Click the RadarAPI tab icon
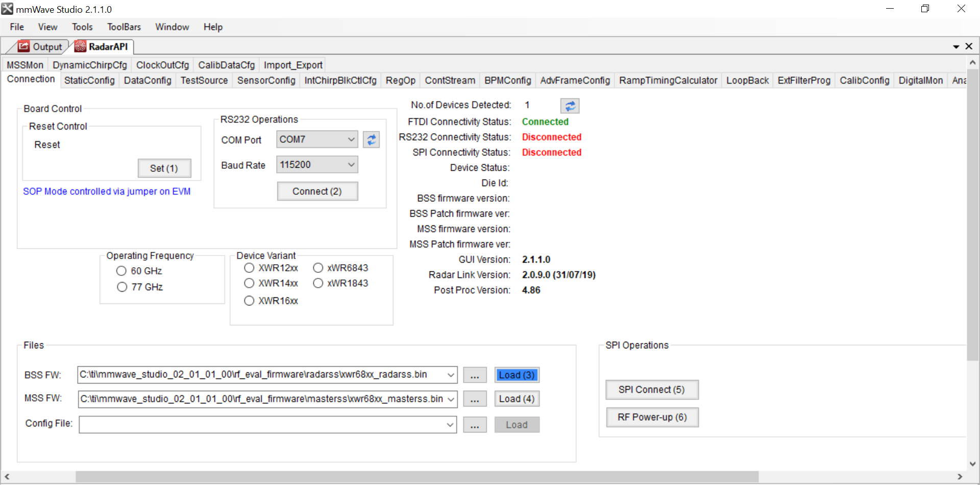The image size is (980, 485). [x=80, y=46]
